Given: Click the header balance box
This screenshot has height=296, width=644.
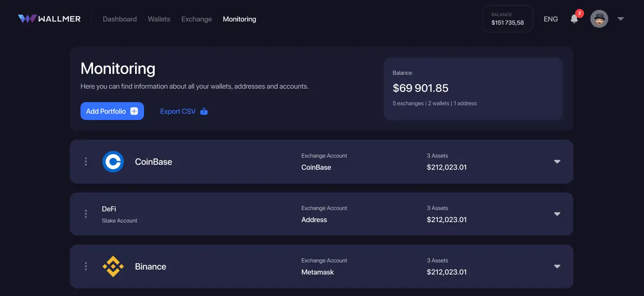Looking at the screenshot, I should 508,19.
